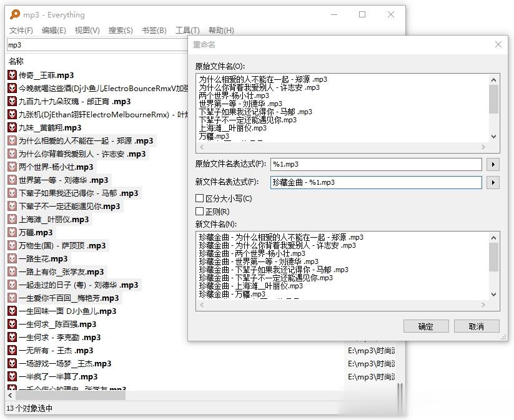This screenshot has width=514, height=420.
Task: Click the 原始文件名 vertical scrollbar thumb
Action: tap(493, 99)
